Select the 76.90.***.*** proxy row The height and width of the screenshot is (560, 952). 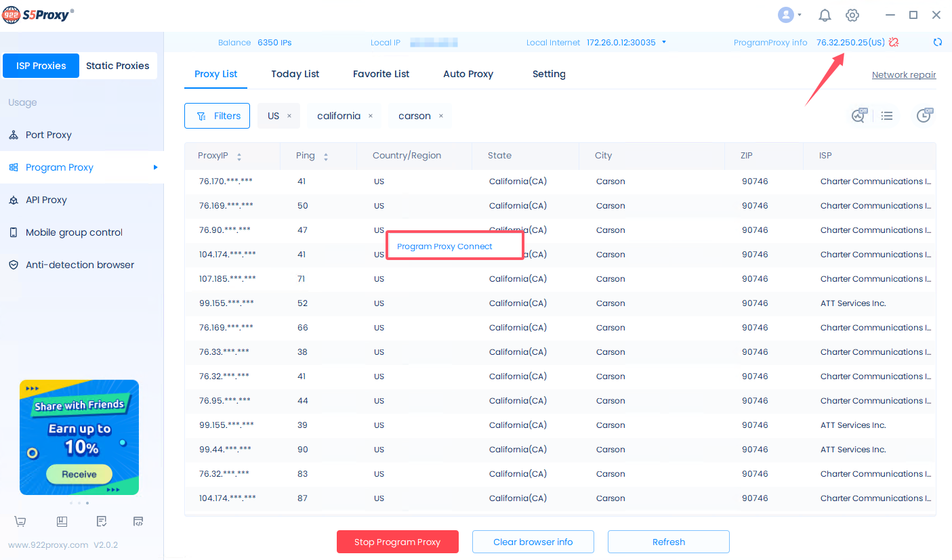pyautogui.click(x=560, y=230)
